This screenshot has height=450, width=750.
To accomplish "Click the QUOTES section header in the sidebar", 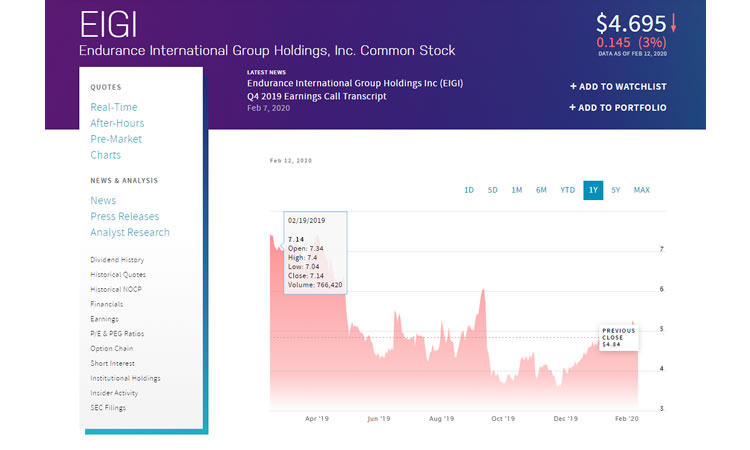I will point(106,87).
